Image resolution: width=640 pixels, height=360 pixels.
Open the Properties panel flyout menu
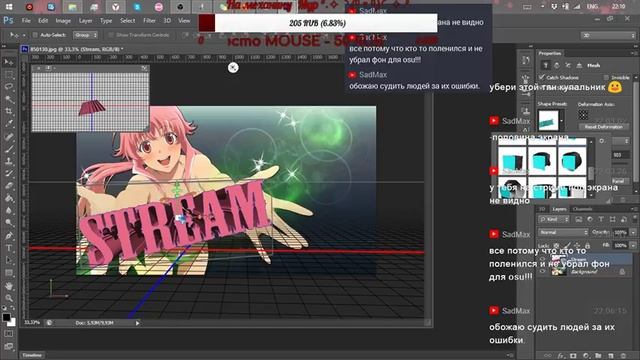pos(634,53)
